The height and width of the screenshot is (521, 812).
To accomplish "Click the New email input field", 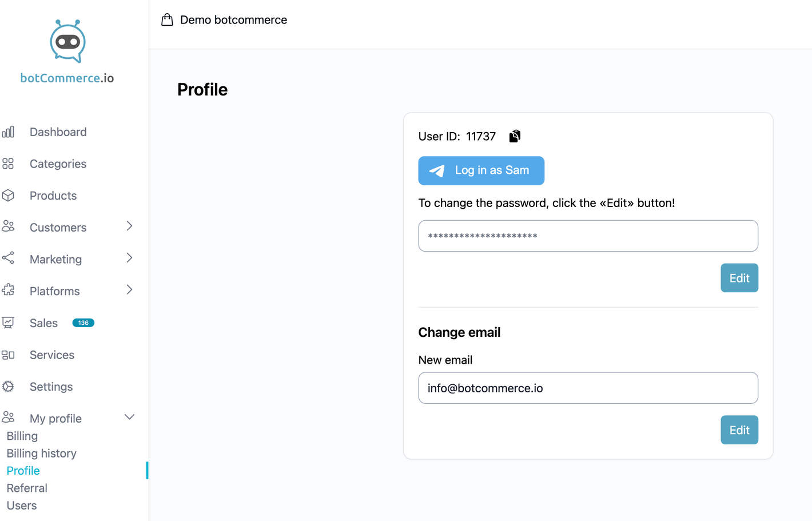I will click(588, 388).
